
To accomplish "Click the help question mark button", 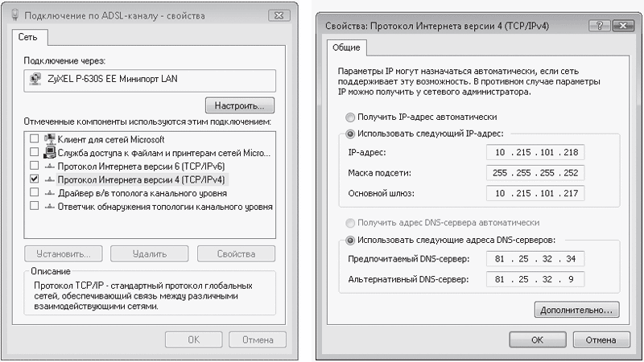I will (x=597, y=27).
